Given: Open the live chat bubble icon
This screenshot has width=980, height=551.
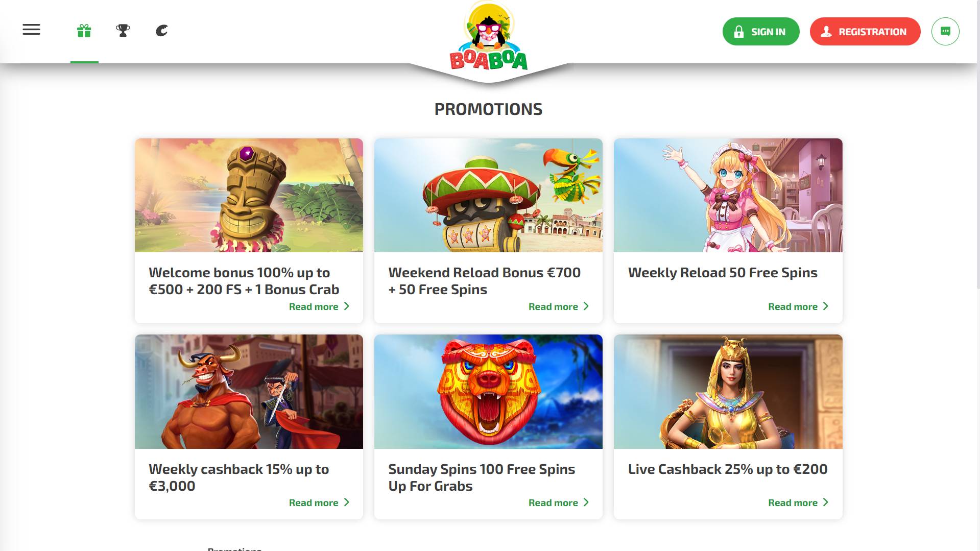Looking at the screenshot, I should [945, 31].
